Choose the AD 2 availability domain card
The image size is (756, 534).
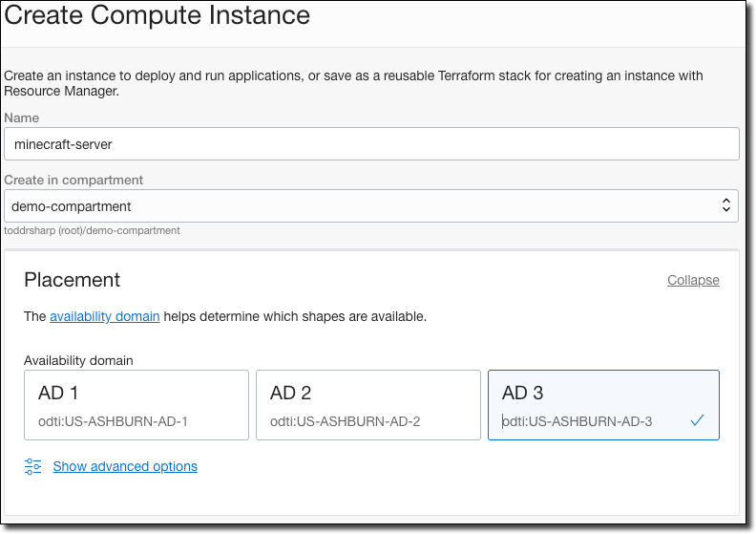coord(368,405)
